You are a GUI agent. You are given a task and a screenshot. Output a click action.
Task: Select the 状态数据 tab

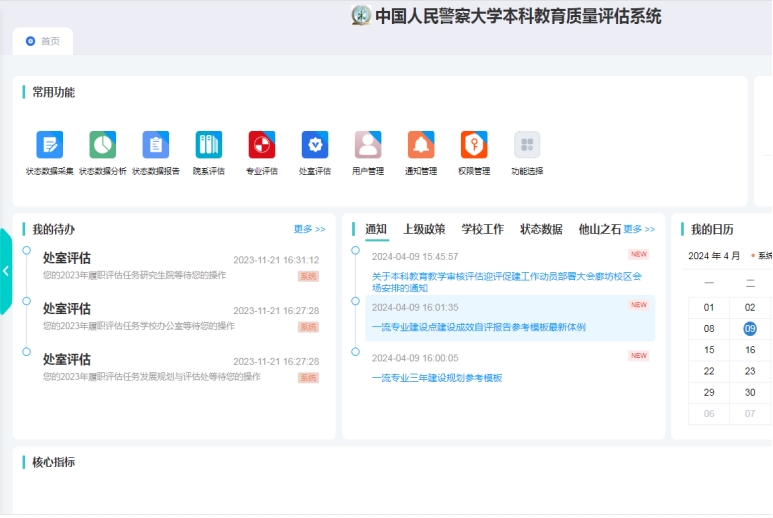[x=541, y=229]
